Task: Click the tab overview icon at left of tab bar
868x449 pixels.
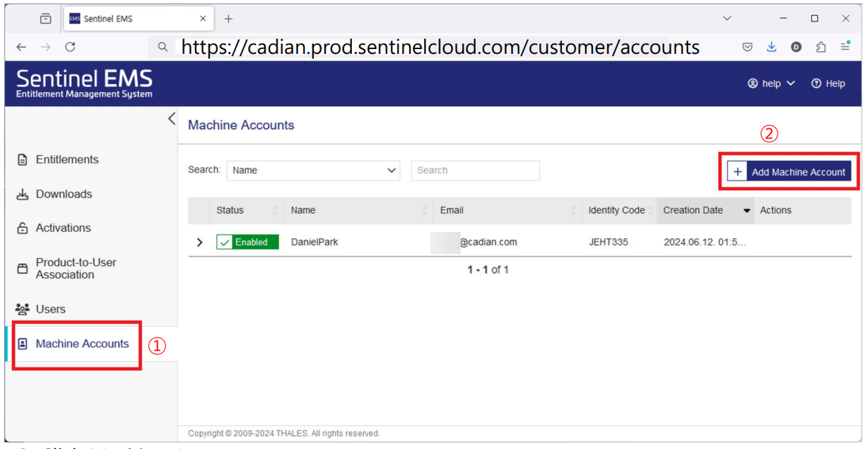Action: (x=46, y=19)
